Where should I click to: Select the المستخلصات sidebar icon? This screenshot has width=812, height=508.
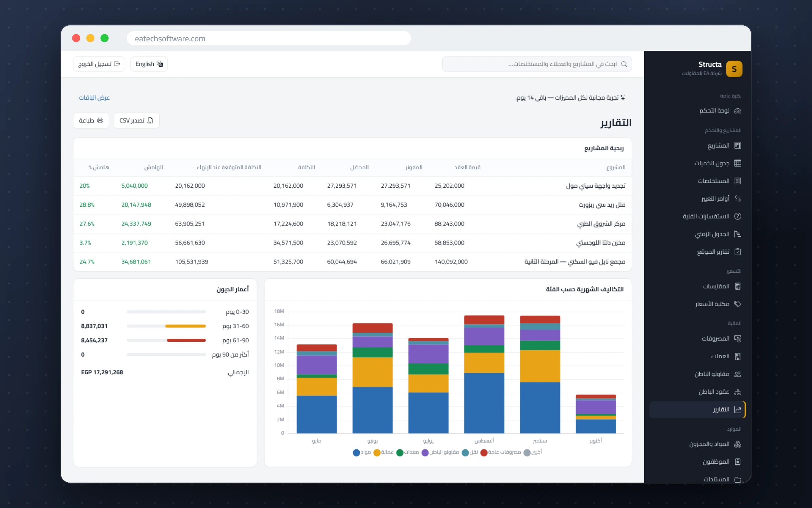738,181
